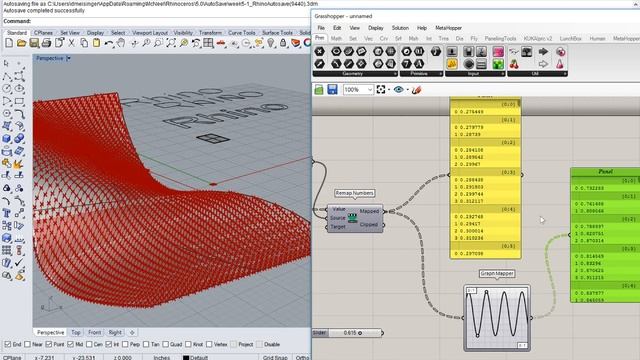Click the Grasshopper sketch brush icon
This screenshot has width=640, height=360.
(416, 90)
